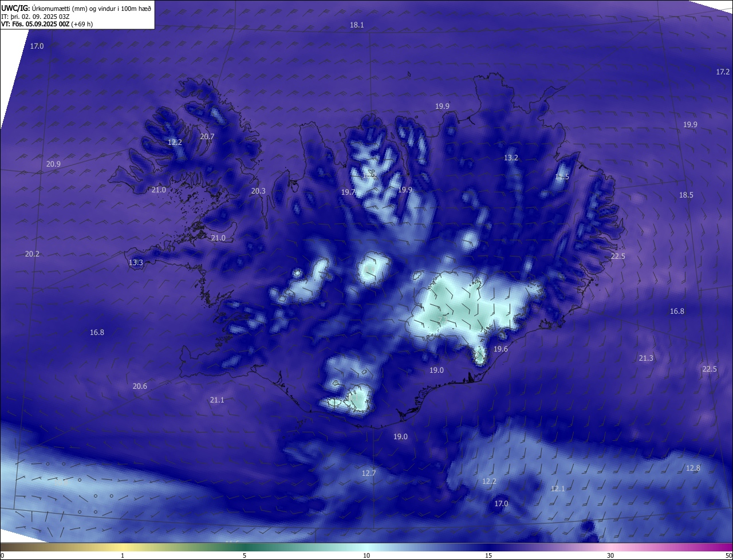Click the 21.1 value off the southwest coast
Image resolution: width=733 pixels, height=560 pixels.
pyautogui.click(x=217, y=400)
